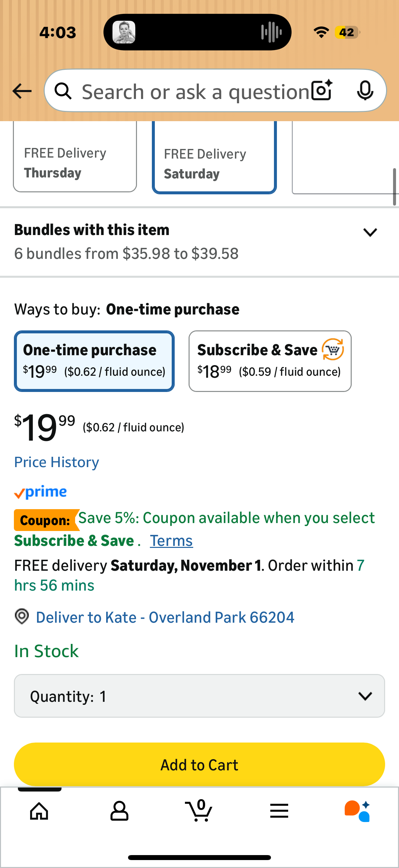Tap the microphone voice search icon

[365, 90]
